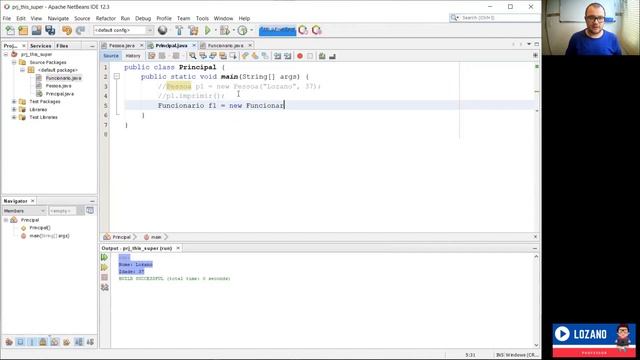Switch to the Files tab
This screenshot has height=360, width=640.
62,46
